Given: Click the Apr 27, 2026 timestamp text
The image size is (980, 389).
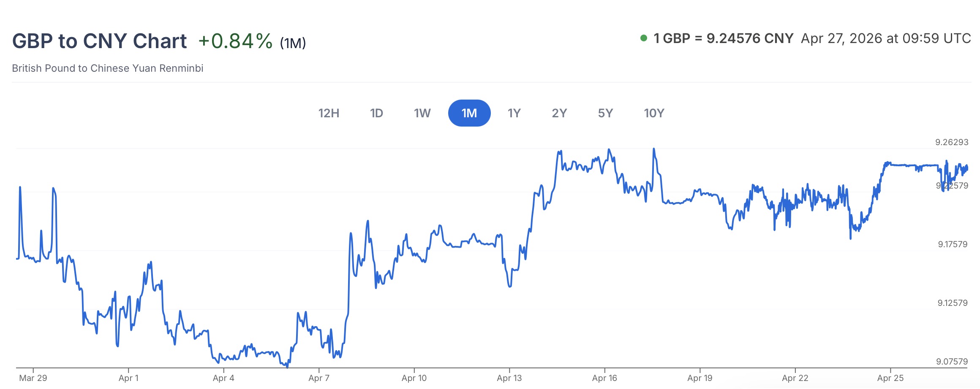Looking at the screenshot, I should click(x=886, y=38).
